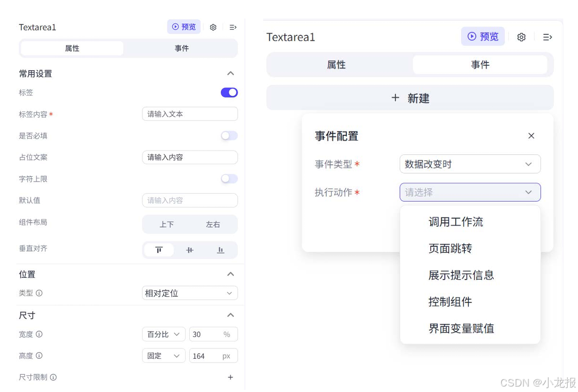
Task: Select the align-middle vertical alignment icon
Action: click(189, 250)
